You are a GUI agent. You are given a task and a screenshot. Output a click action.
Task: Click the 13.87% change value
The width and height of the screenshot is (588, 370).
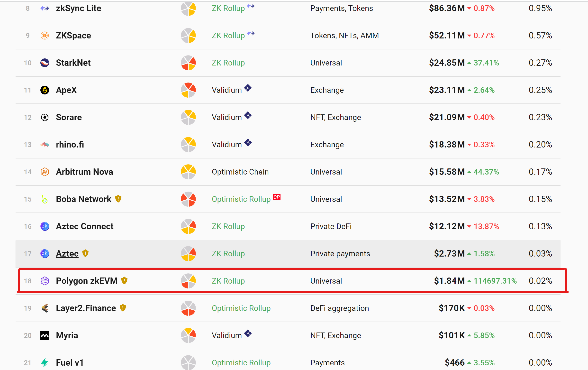click(486, 227)
